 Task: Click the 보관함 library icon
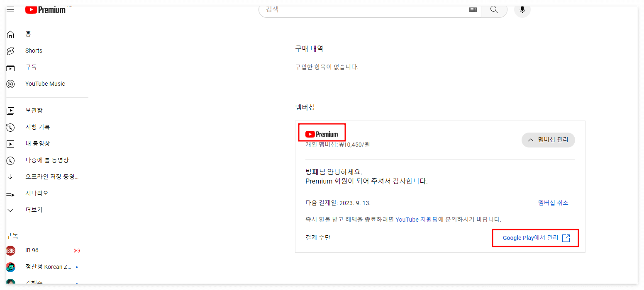point(10,111)
